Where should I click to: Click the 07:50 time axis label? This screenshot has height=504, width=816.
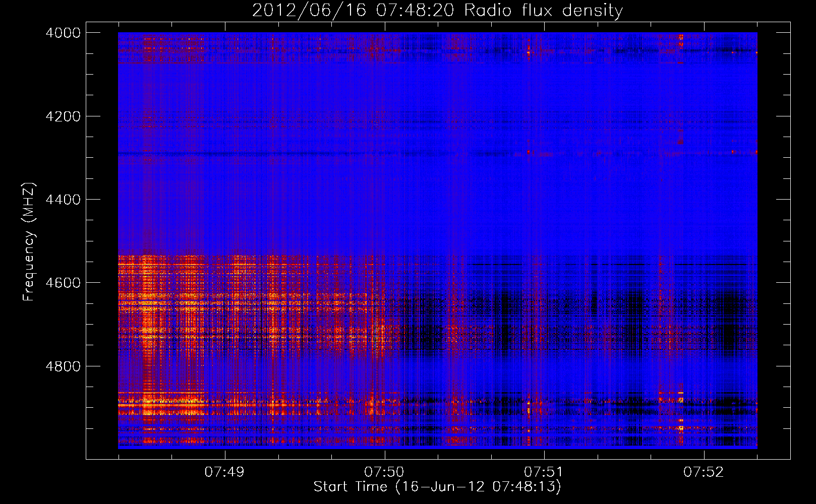coord(384,472)
